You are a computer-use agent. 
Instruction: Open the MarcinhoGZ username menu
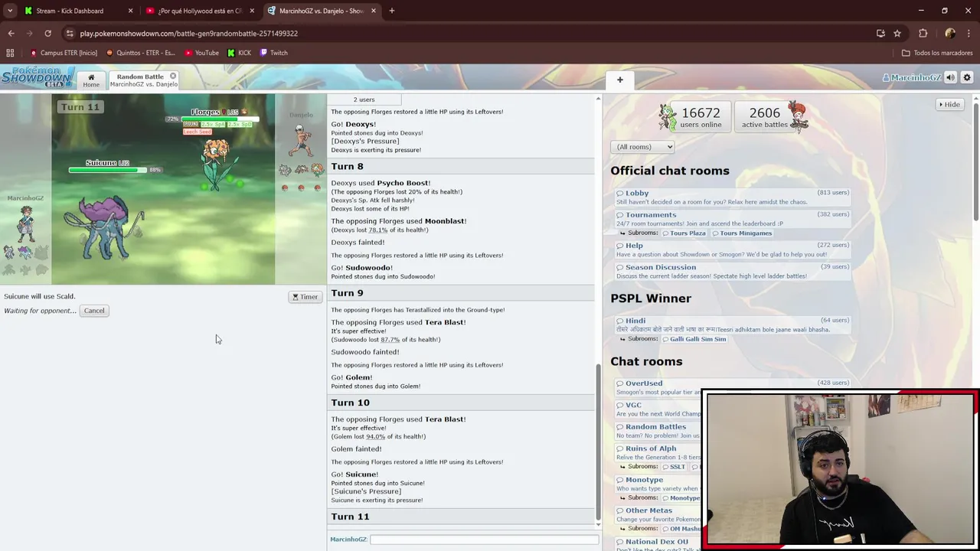(x=911, y=77)
